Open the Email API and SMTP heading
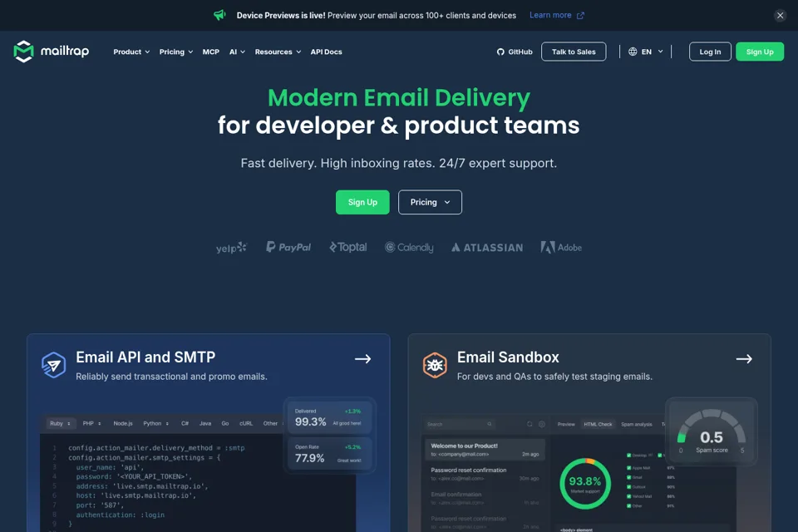 145,357
